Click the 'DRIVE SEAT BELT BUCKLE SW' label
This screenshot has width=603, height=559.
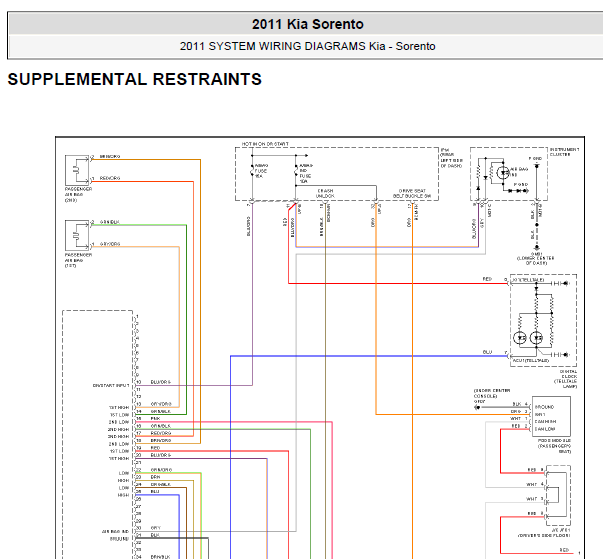(x=412, y=193)
